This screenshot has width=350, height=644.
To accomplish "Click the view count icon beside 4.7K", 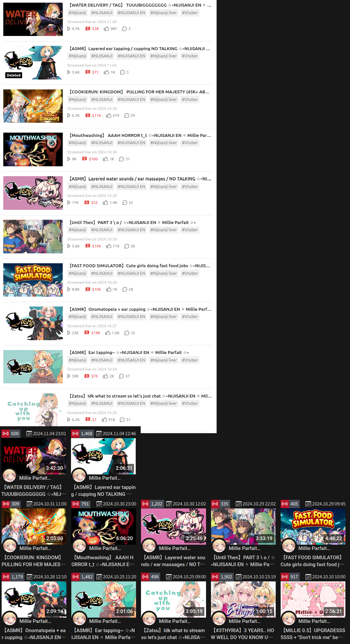I will [x=69, y=29].
